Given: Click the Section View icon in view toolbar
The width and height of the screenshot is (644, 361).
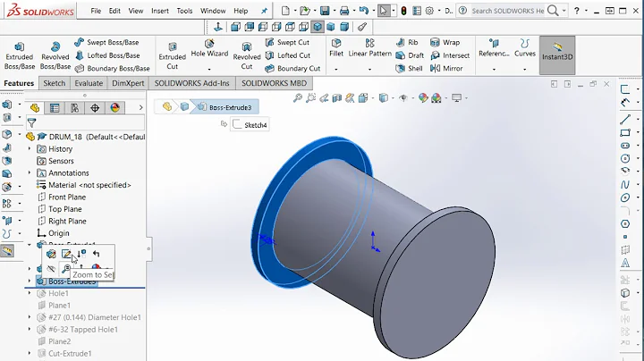Looking at the screenshot, I should tap(337, 98).
